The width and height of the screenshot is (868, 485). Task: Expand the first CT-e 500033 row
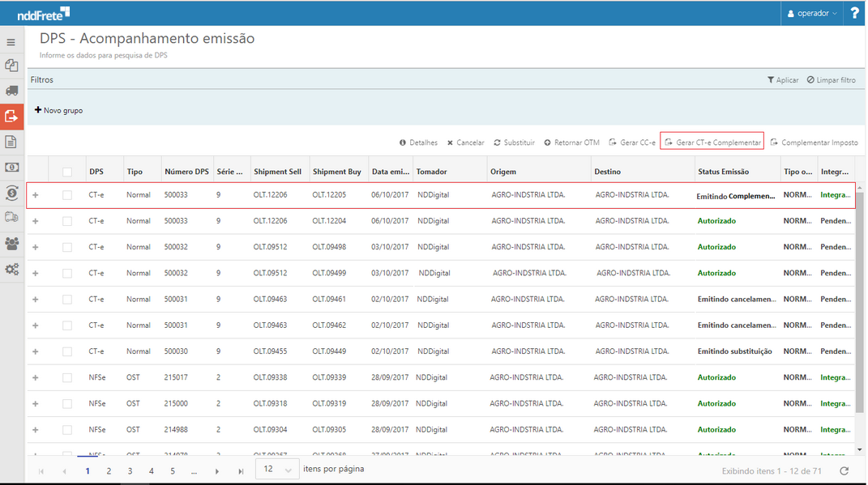click(35, 195)
